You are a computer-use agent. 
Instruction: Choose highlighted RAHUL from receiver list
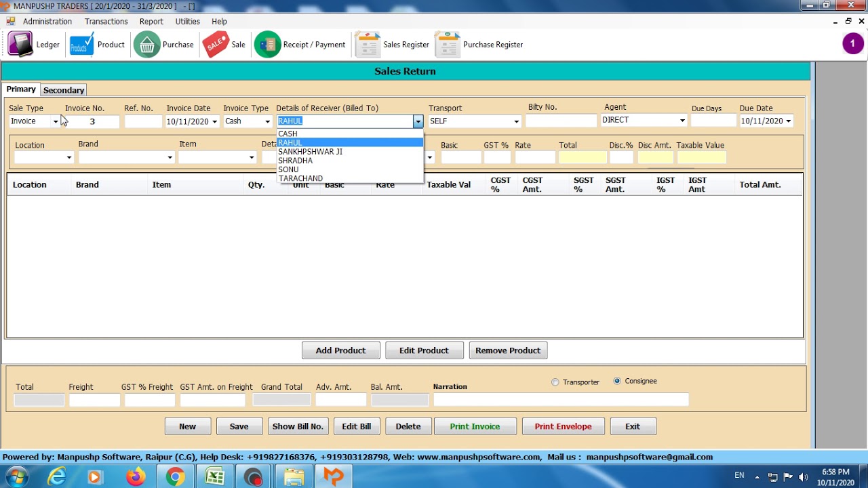pyautogui.click(x=350, y=142)
